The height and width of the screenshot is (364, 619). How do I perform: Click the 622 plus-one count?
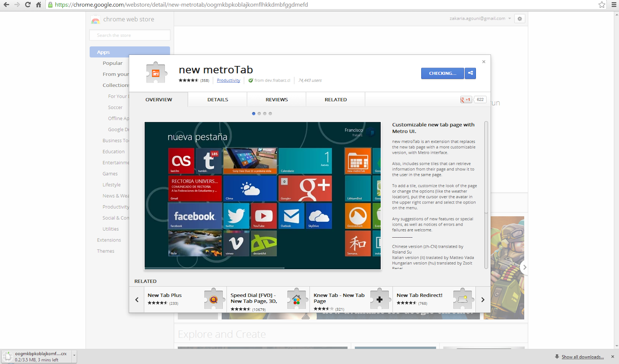pyautogui.click(x=480, y=100)
